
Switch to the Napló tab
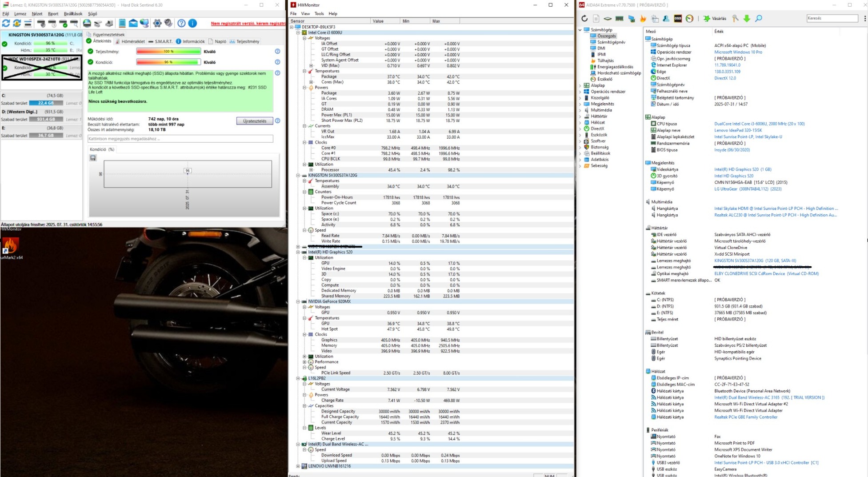click(x=217, y=41)
